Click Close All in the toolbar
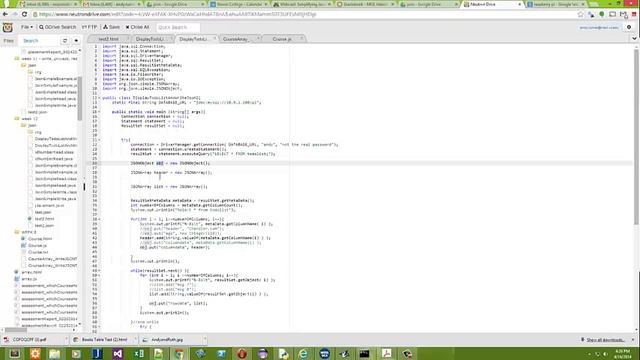This screenshot has width=640, height=360. pos(137,27)
